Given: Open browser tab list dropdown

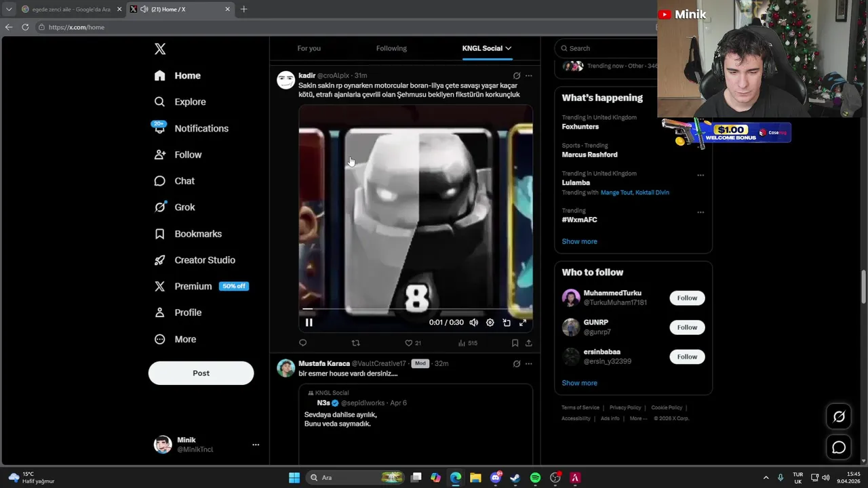Looking at the screenshot, I should click(x=9, y=9).
